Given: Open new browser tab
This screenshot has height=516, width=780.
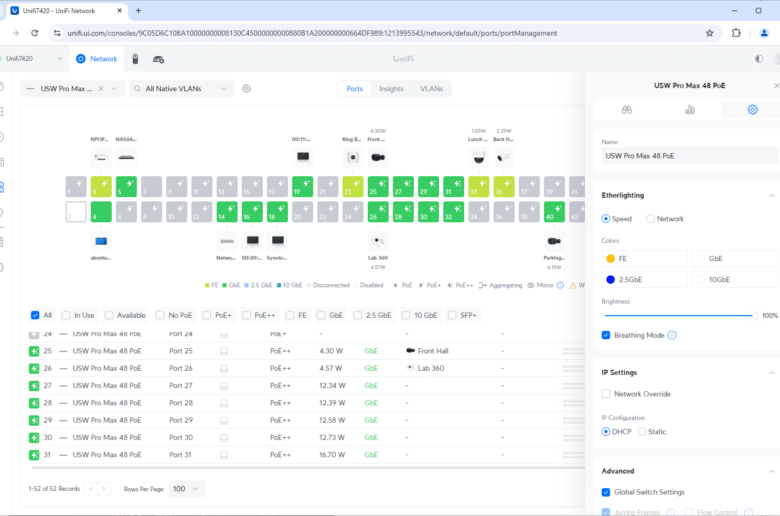Looking at the screenshot, I should click(138, 10).
